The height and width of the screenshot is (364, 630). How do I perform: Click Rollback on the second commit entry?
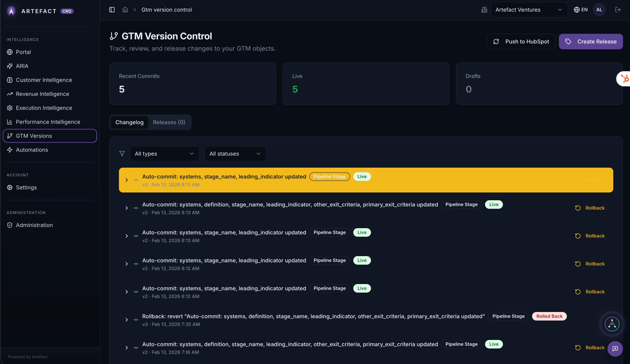point(590,208)
